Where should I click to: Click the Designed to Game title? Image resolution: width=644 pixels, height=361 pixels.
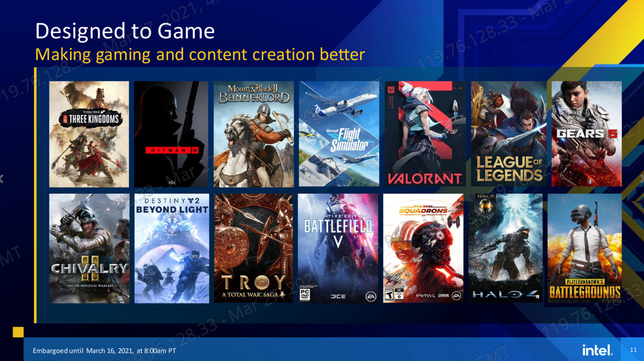coord(125,31)
